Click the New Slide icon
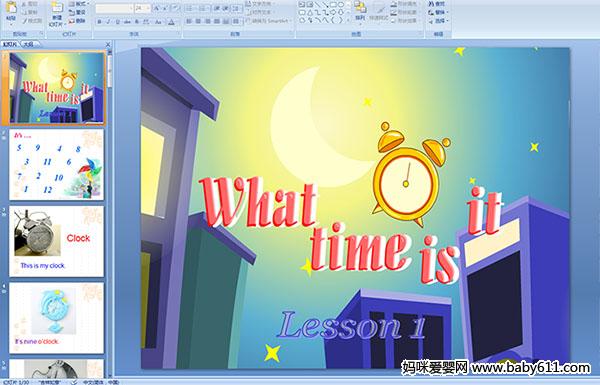The image size is (600, 385). pyautogui.click(x=57, y=8)
